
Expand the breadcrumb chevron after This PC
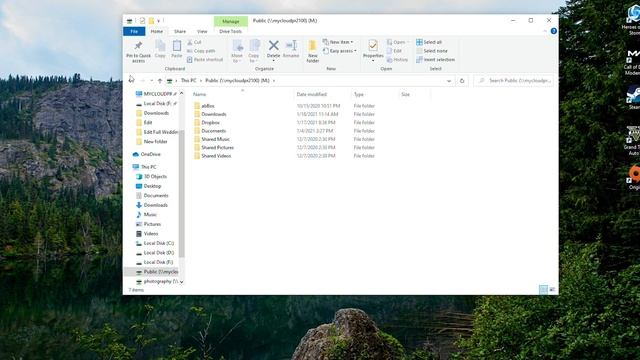pos(201,81)
